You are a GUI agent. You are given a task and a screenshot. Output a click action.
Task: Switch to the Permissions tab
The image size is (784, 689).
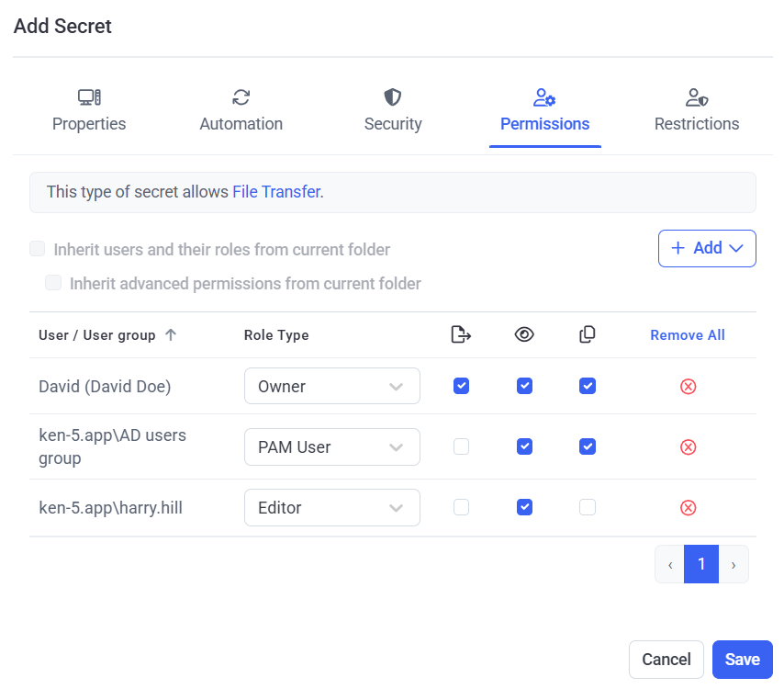point(544,124)
